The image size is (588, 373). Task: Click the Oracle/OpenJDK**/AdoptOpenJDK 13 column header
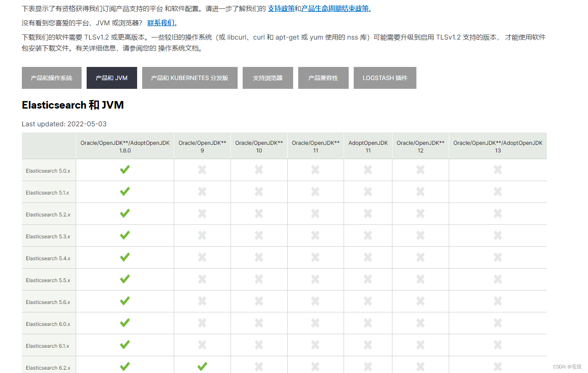point(498,147)
